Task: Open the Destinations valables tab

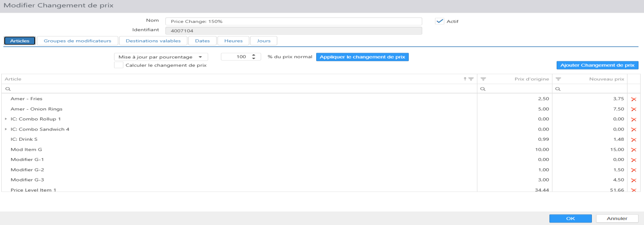Action: (153, 41)
